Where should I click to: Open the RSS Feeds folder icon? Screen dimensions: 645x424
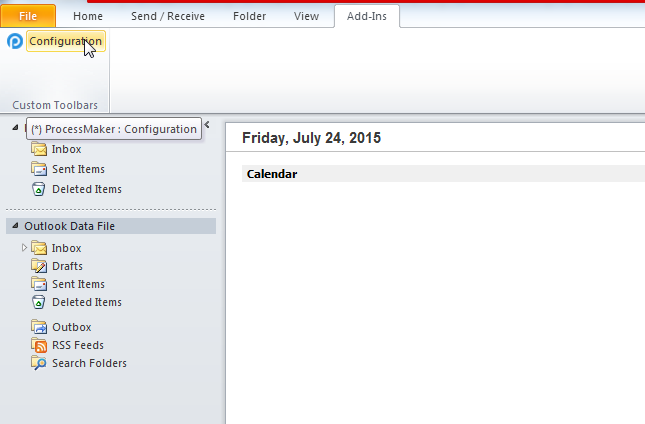coord(39,345)
